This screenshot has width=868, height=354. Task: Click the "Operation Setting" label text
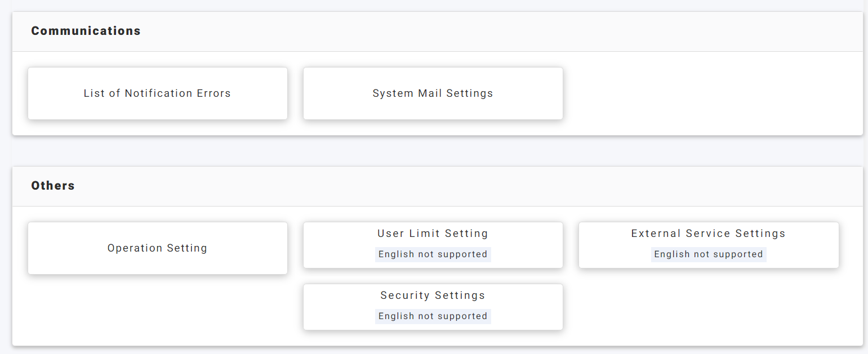click(x=157, y=248)
